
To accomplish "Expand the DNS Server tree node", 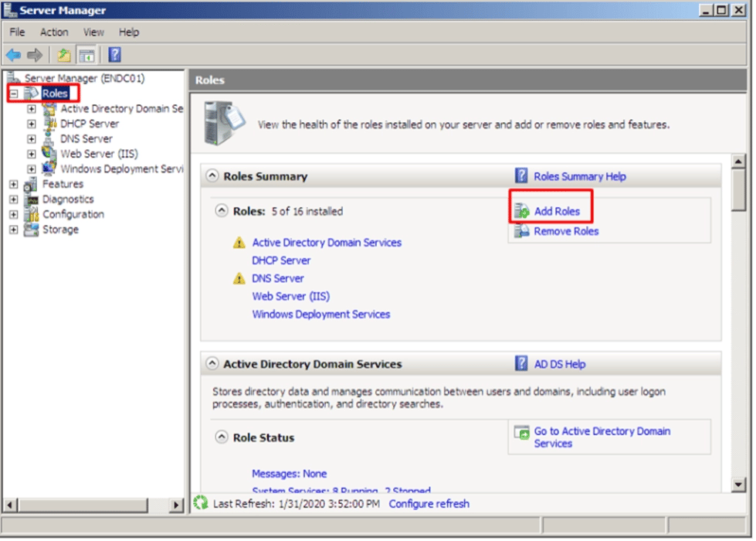I will [x=32, y=139].
